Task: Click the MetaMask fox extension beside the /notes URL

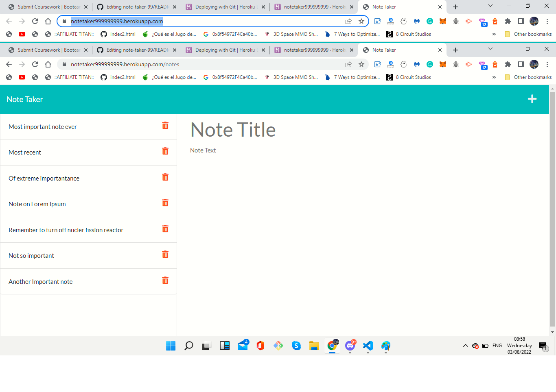Action: (443, 64)
